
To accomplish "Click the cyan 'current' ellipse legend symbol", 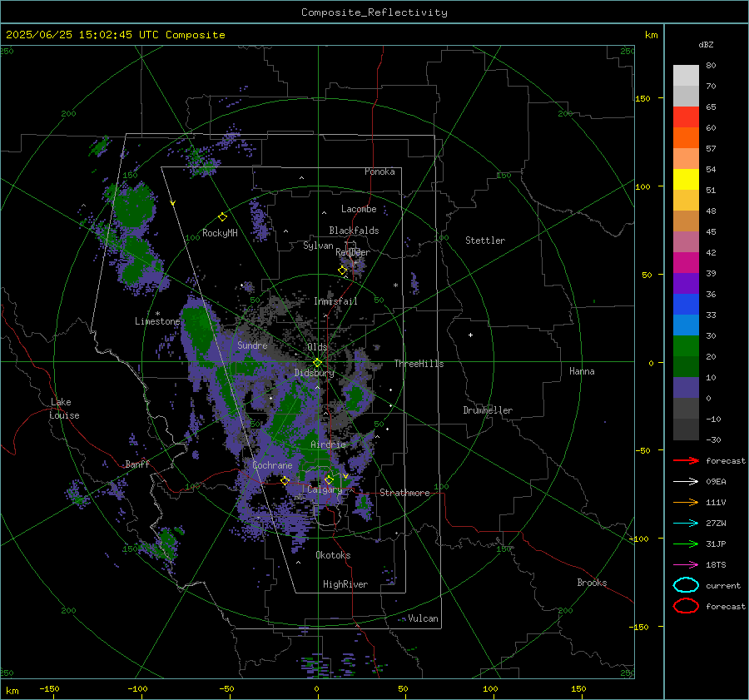I will tap(686, 585).
